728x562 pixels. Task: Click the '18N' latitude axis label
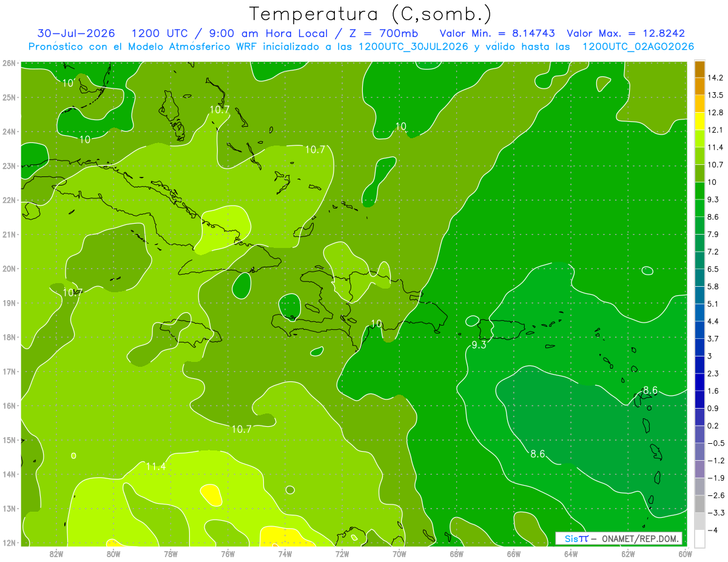pos(9,338)
